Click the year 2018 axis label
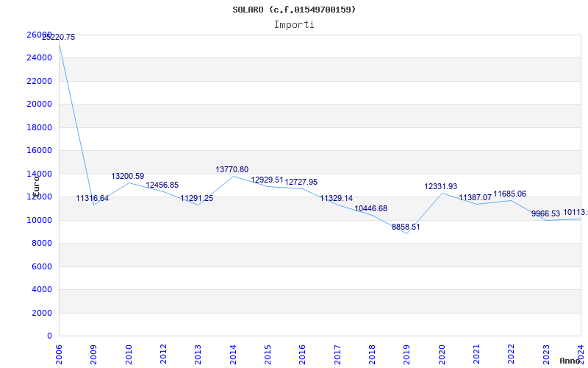This screenshot has height=368, width=588. [372, 355]
